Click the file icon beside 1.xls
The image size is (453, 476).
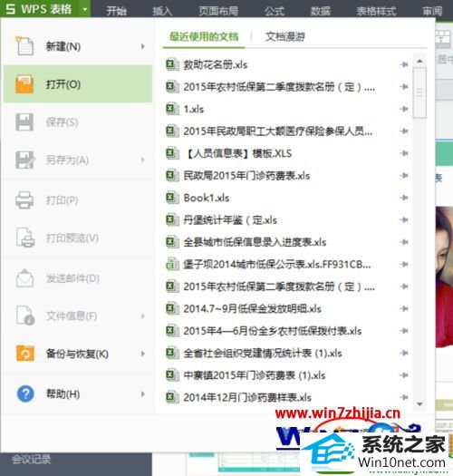(x=172, y=109)
